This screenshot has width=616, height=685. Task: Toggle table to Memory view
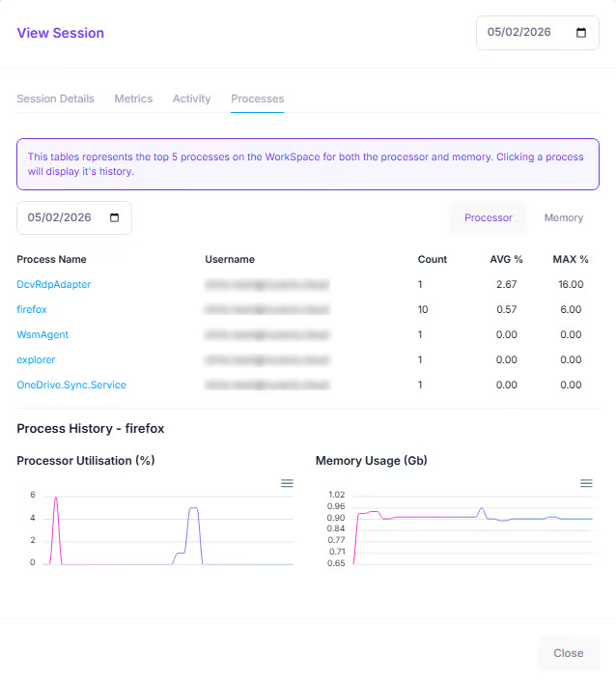coord(563,217)
